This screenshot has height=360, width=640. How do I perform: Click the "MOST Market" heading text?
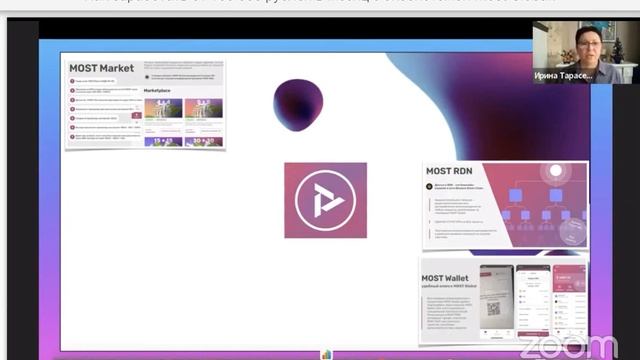102,68
